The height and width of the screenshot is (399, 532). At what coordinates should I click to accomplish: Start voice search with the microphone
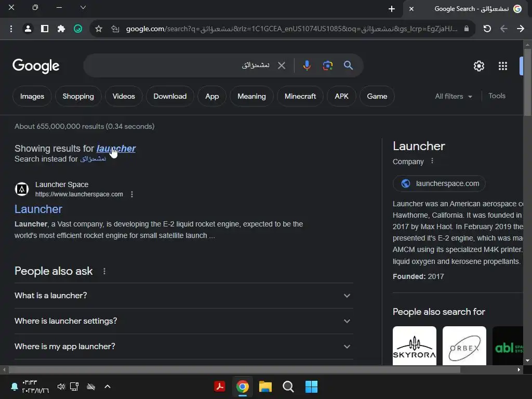[x=307, y=65]
